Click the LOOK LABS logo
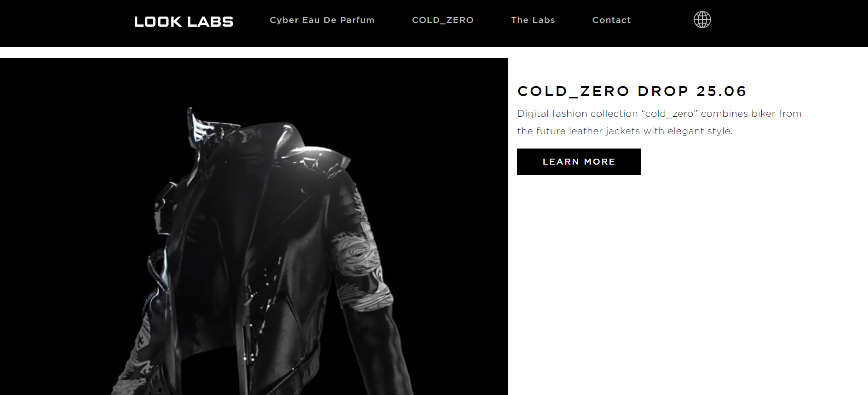The image size is (868, 395). click(184, 22)
